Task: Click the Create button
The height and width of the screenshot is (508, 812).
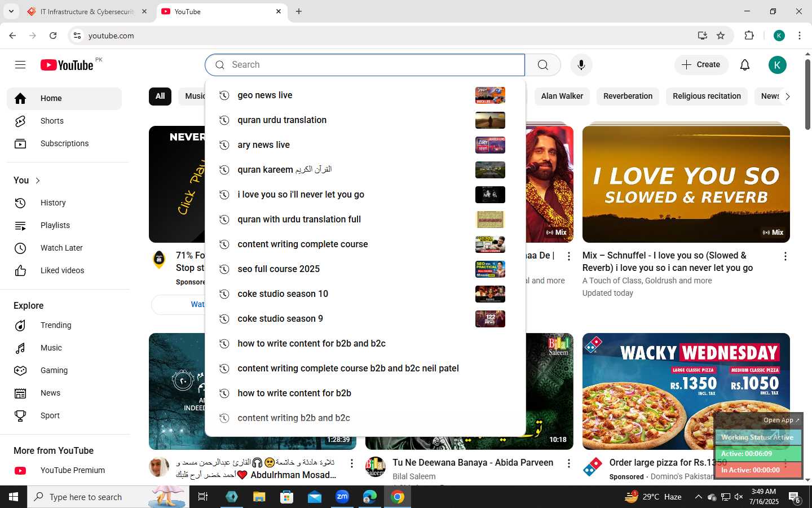Action: (701, 65)
